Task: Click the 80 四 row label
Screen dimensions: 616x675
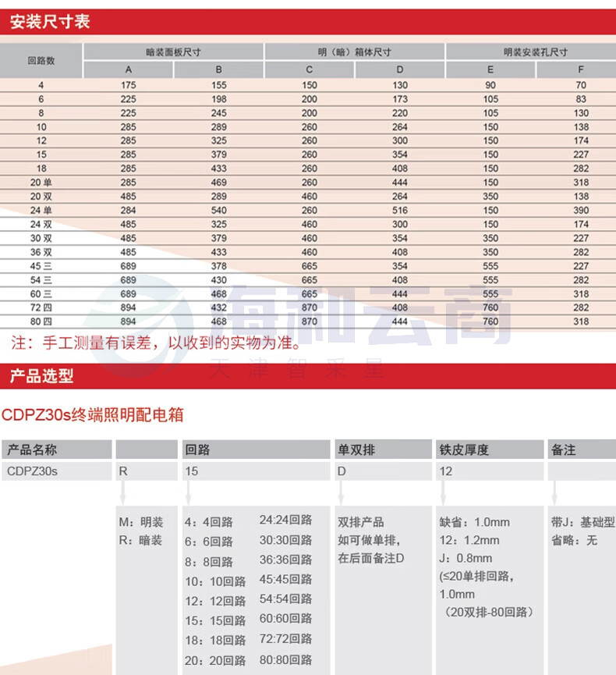Action: tap(41, 322)
